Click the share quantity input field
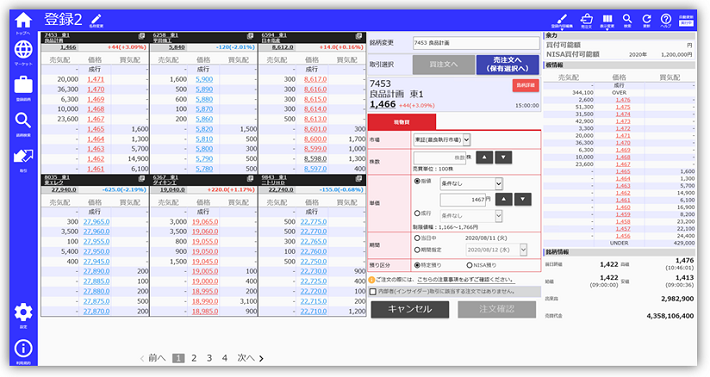 click(x=440, y=157)
